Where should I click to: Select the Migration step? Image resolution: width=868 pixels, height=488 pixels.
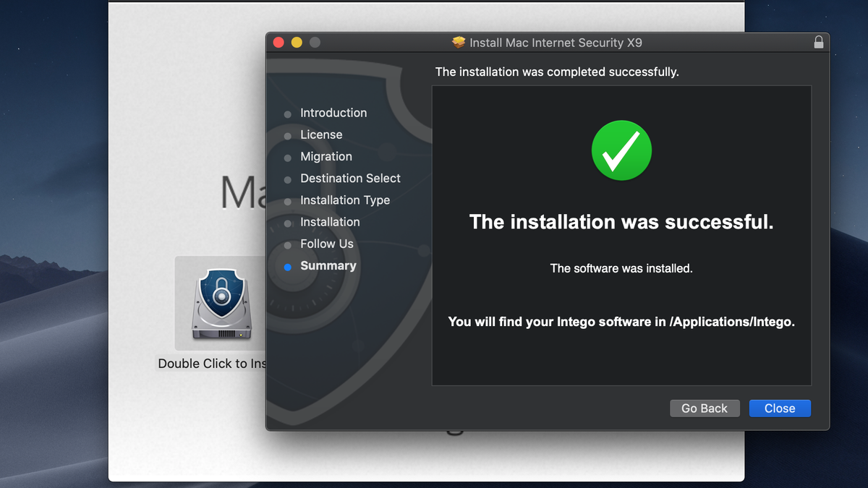click(x=326, y=157)
